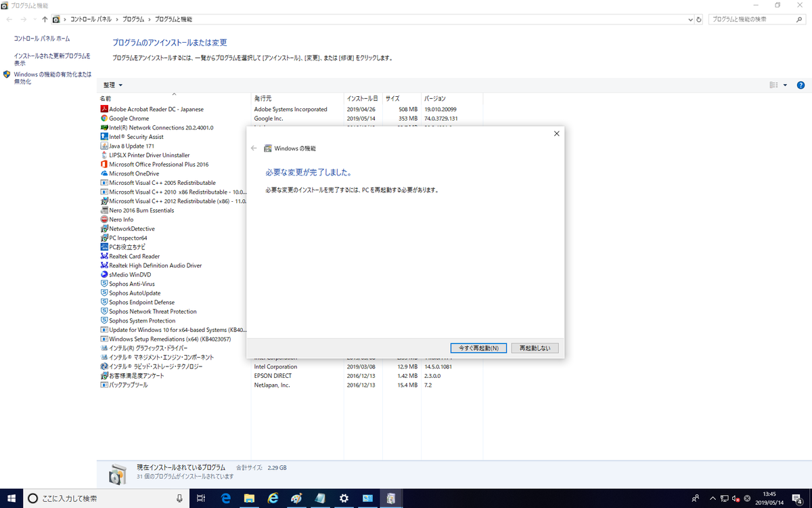Viewport: 812px width, 508px height.
Task: Expand the view options dropdown arrow
Action: point(785,85)
